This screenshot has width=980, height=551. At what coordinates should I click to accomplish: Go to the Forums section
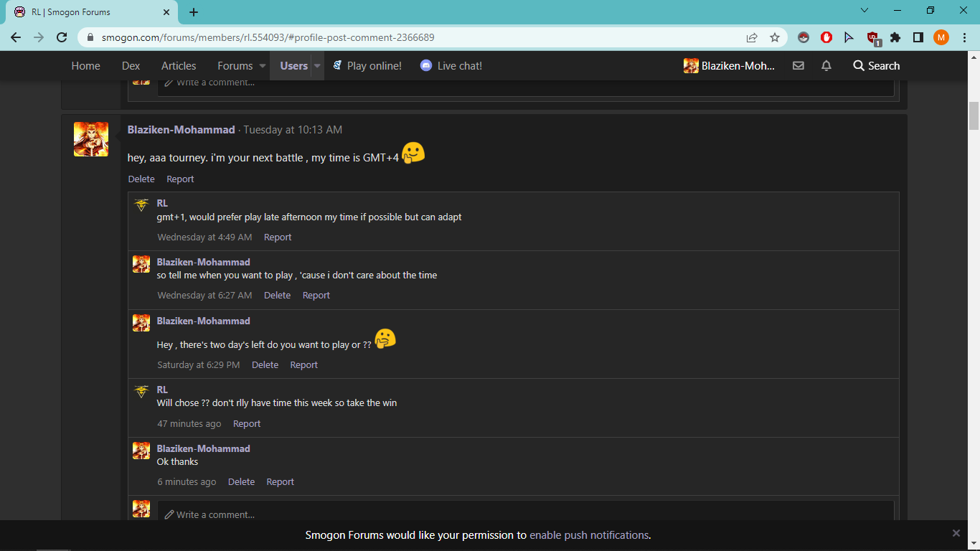(x=235, y=66)
